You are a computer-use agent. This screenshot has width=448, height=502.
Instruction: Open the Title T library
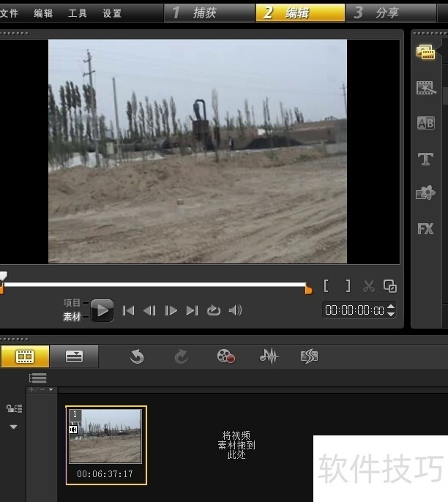point(425,159)
